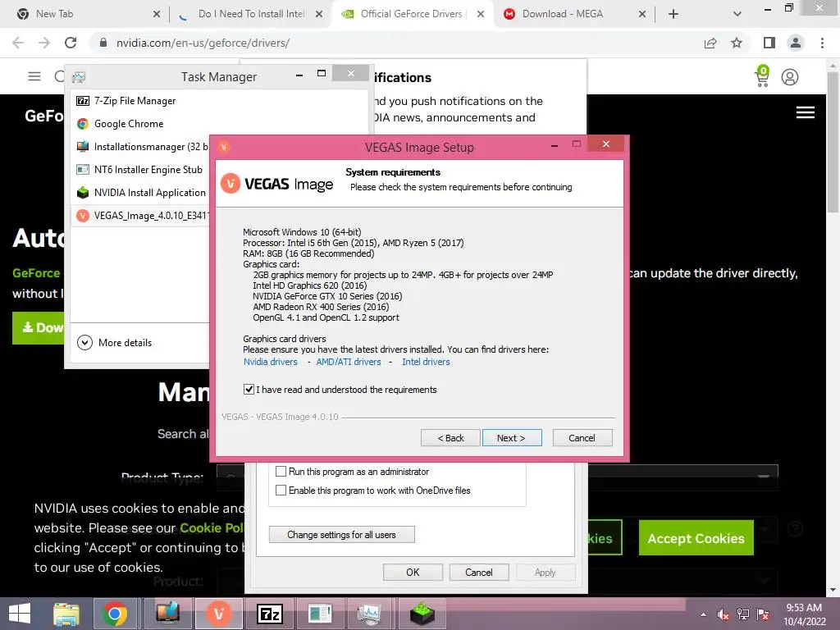Select VEGAS_Image_4.0.10 entry in Task Manager
This screenshot has height=630, width=840.
(x=140, y=216)
